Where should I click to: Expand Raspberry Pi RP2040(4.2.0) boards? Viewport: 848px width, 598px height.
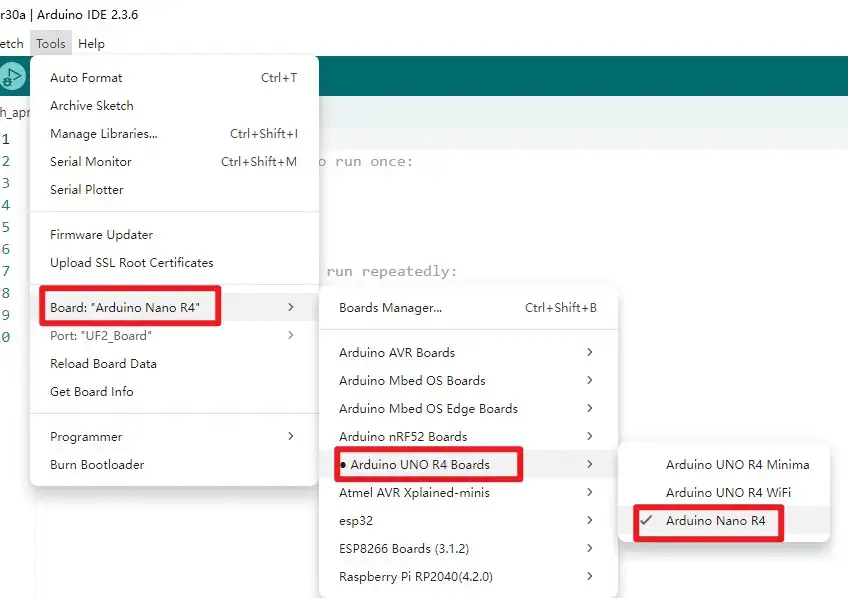[x=468, y=577]
